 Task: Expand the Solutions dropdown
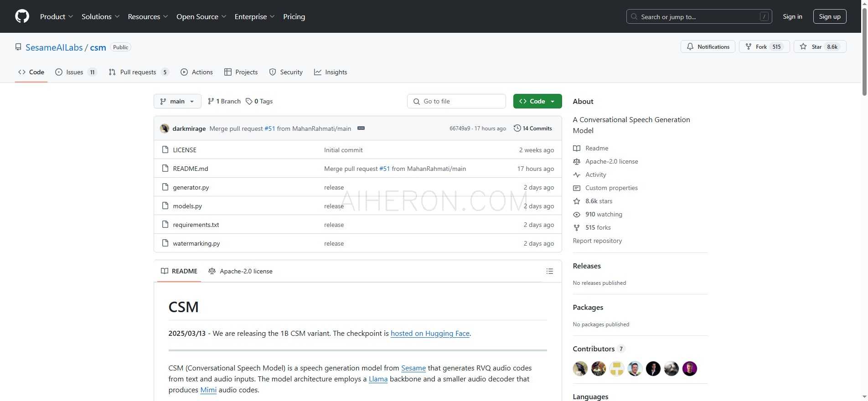pos(100,16)
